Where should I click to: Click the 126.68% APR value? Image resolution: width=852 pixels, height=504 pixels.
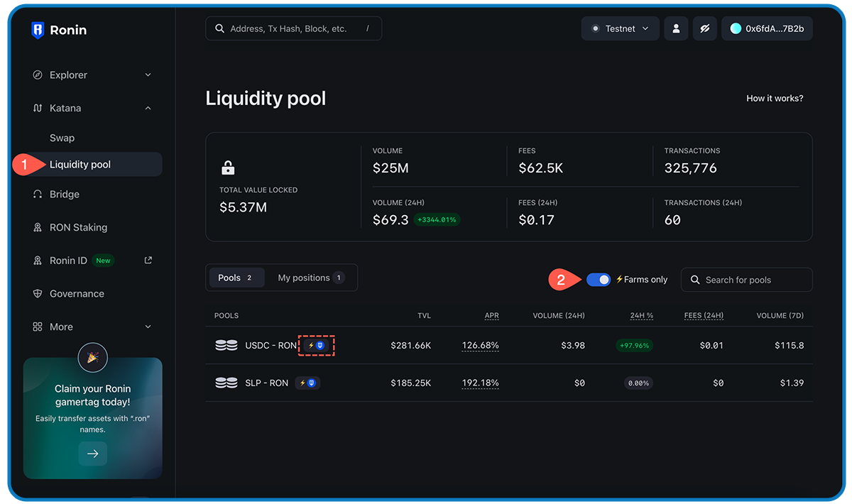tap(480, 346)
